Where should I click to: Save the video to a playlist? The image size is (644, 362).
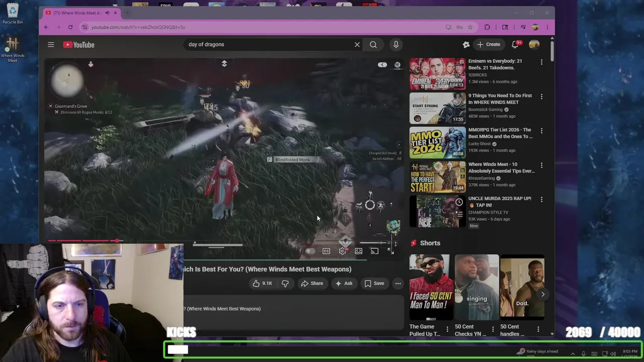point(374,284)
